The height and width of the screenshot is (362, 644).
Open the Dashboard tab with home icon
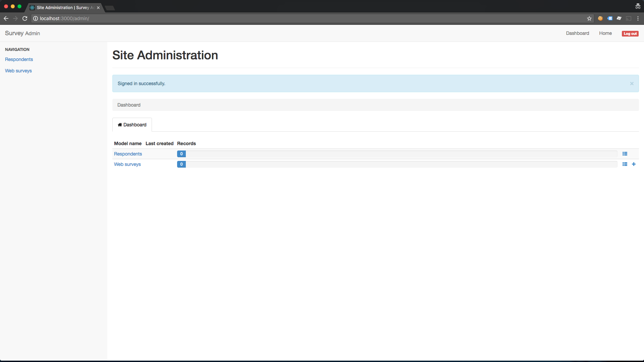pyautogui.click(x=132, y=125)
